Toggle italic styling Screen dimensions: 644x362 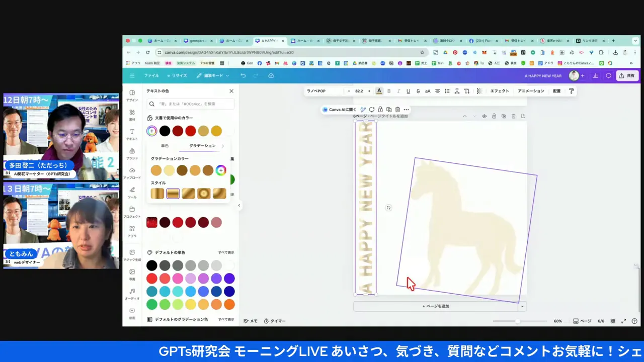pyautogui.click(x=398, y=91)
